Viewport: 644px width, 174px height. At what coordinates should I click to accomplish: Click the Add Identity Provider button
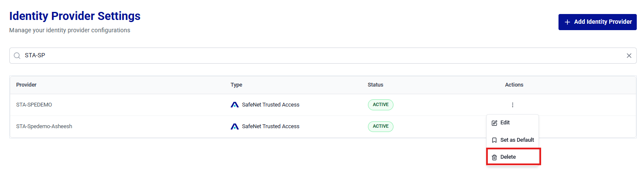click(597, 22)
